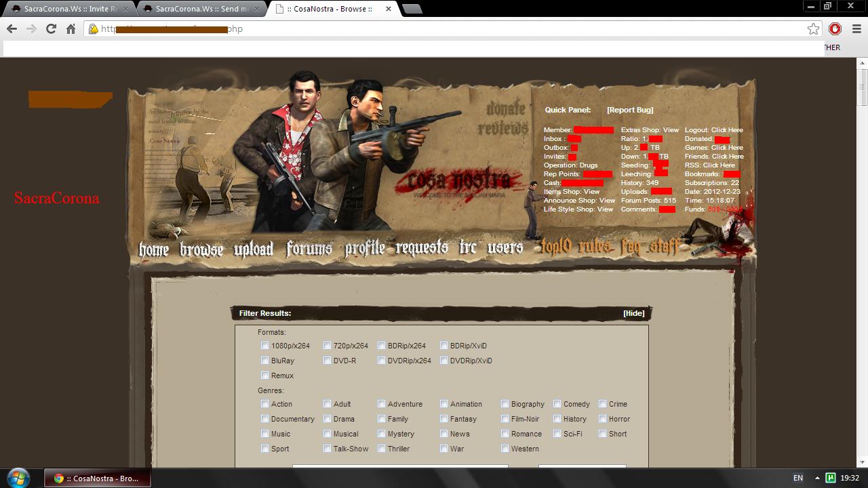
Task: Click the page vertical scrollbar thumb
Action: [863, 88]
